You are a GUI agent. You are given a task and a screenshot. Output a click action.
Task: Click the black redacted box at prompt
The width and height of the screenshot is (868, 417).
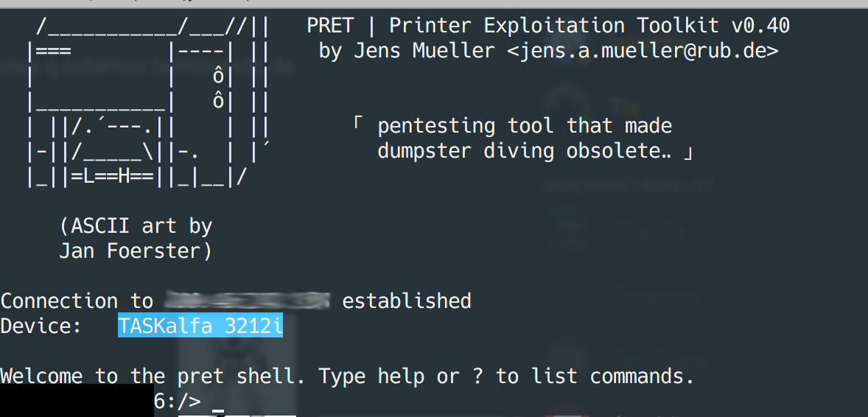(77, 400)
